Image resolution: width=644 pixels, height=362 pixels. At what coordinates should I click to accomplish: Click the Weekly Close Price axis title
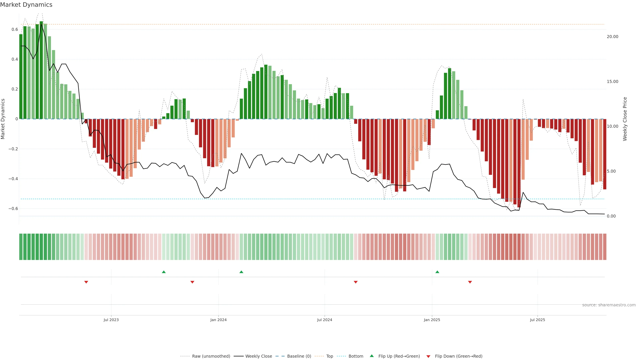[625, 119]
